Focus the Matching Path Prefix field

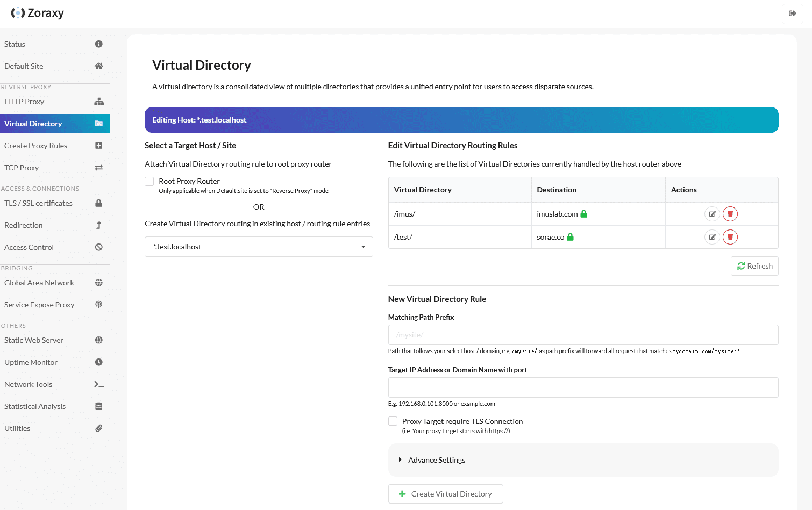583,335
